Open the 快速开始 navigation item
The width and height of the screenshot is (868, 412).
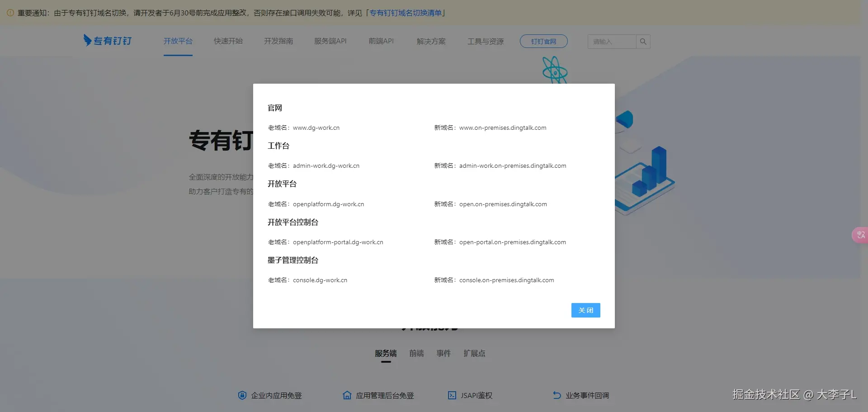point(228,41)
